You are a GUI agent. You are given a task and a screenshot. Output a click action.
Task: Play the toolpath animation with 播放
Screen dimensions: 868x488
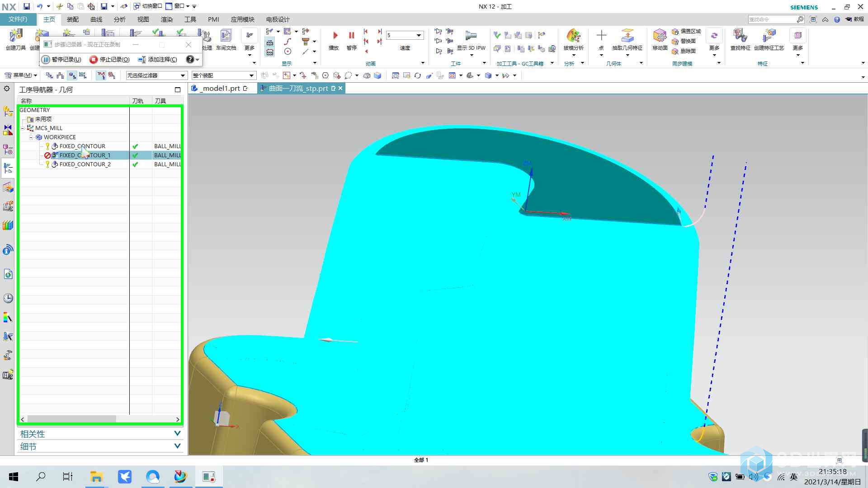coord(334,40)
